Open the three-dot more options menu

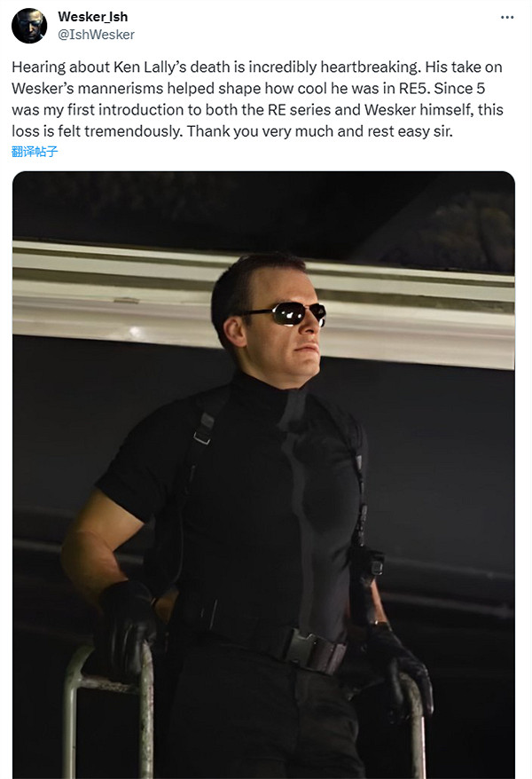click(506, 18)
